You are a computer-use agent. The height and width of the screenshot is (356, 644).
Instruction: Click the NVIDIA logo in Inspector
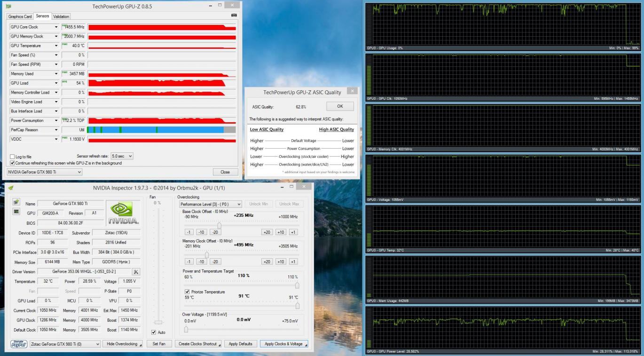(x=123, y=213)
